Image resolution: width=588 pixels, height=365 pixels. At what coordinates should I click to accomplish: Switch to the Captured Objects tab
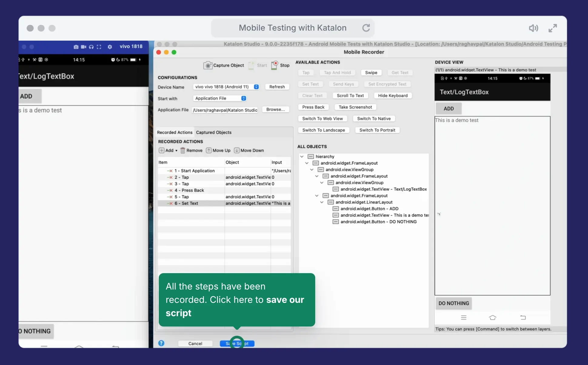point(214,132)
